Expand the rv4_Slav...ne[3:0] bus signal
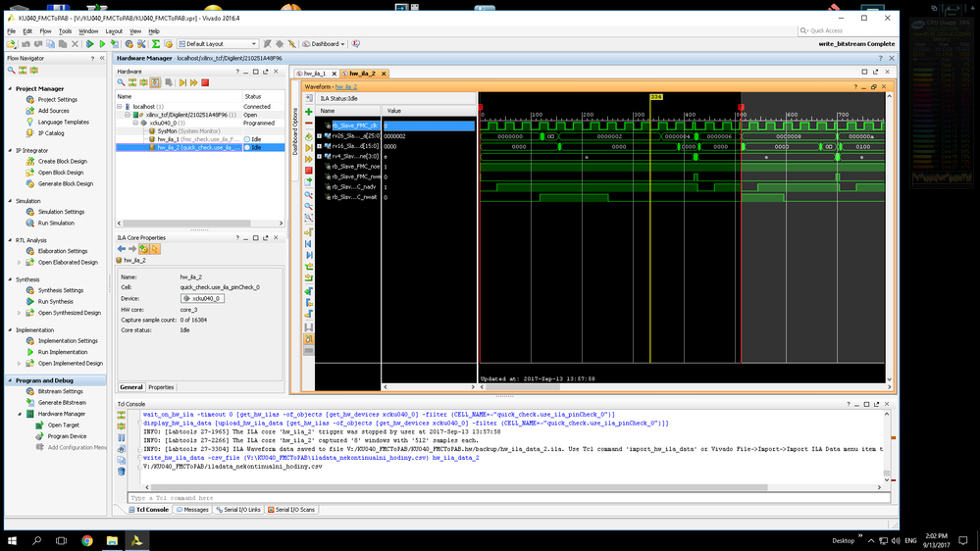 [x=320, y=156]
